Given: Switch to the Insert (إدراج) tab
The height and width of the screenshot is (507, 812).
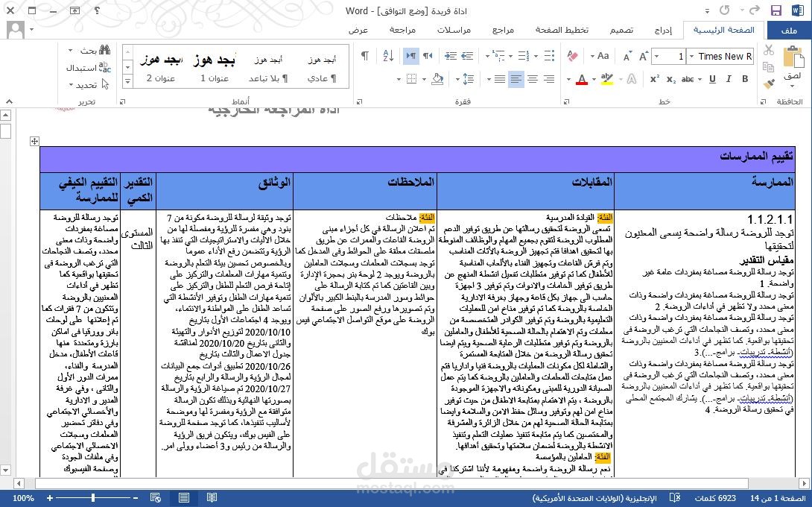Looking at the screenshot, I should click(x=663, y=31).
